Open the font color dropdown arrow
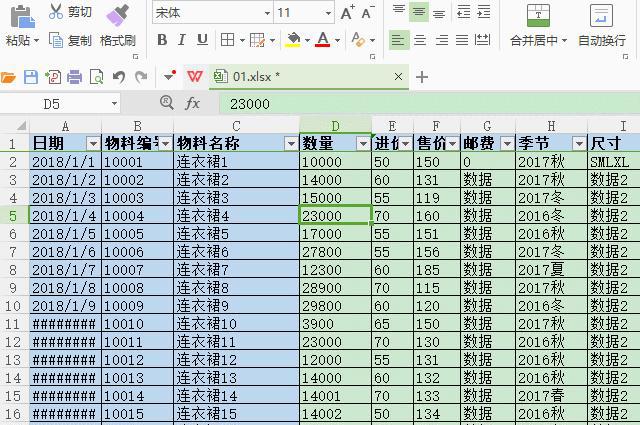The width and height of the screenshot is (640, 425). [337, 40]
